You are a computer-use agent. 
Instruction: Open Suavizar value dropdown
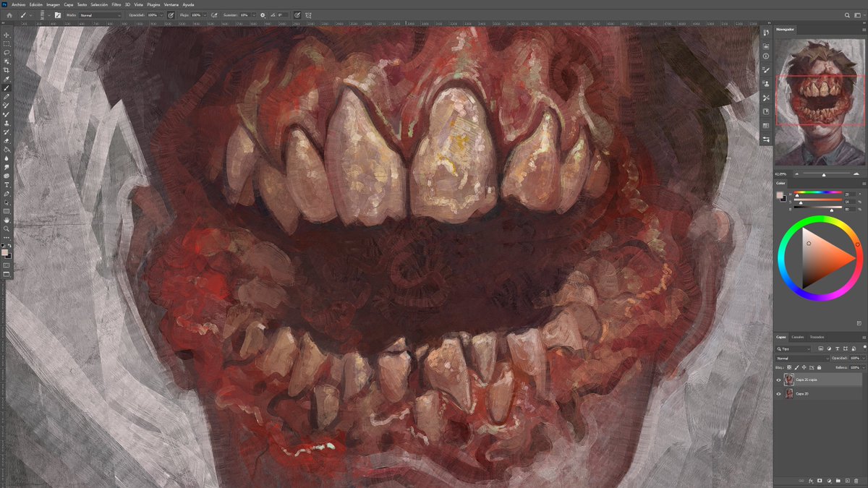click(254, 15)
